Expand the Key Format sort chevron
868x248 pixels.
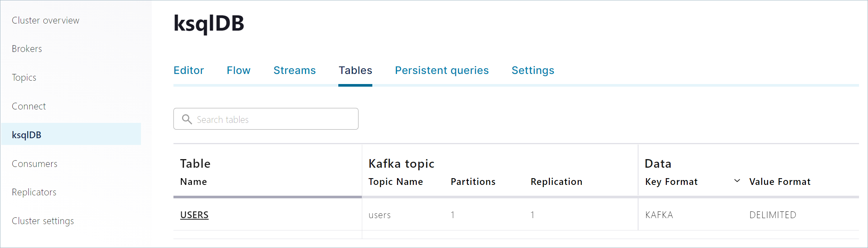tap(737, 181)
